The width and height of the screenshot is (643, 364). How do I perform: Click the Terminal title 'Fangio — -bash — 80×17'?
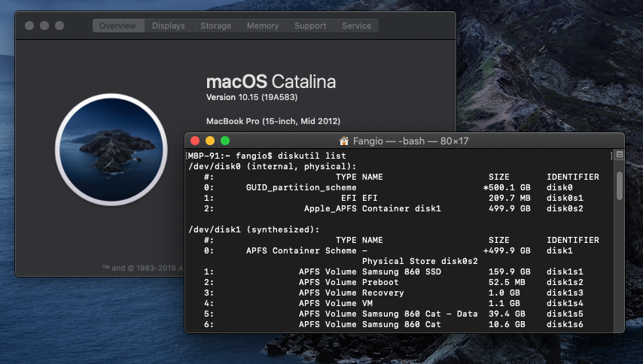[410, 141]
